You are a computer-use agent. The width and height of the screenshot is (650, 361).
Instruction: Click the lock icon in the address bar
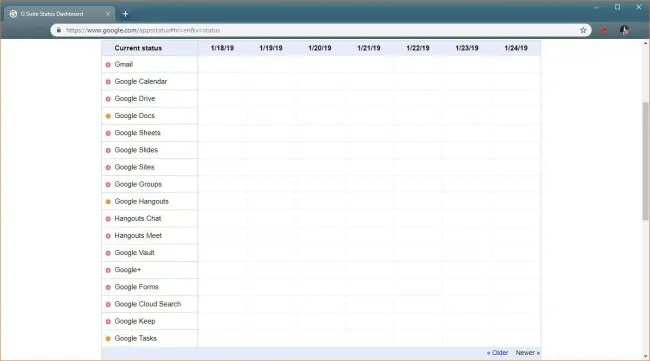pyautogui.click(x=58, y=30)
